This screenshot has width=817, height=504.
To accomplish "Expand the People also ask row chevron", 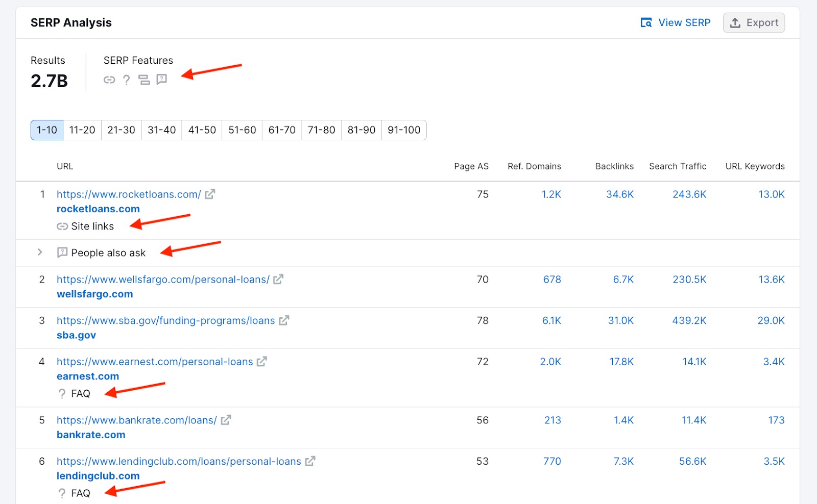I will tap(40, 253).
